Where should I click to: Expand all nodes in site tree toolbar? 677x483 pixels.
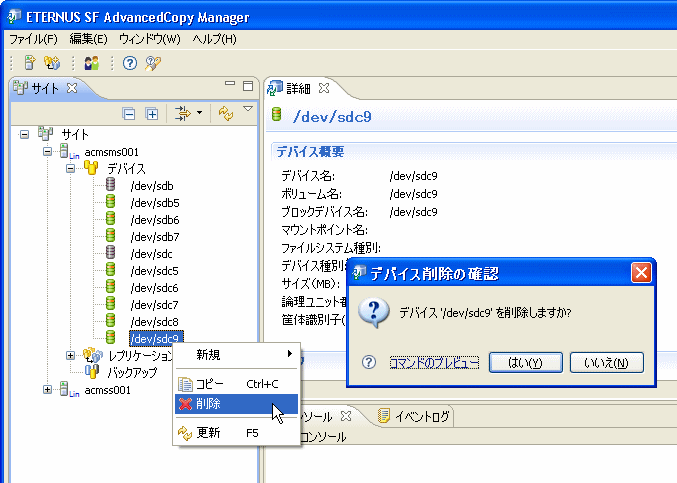click(x=152, y=114)
